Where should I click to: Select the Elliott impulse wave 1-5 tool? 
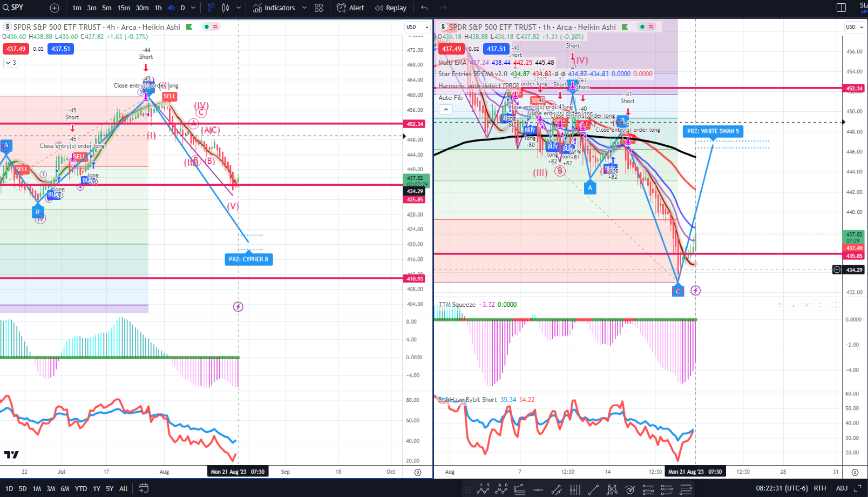point(483,489)
